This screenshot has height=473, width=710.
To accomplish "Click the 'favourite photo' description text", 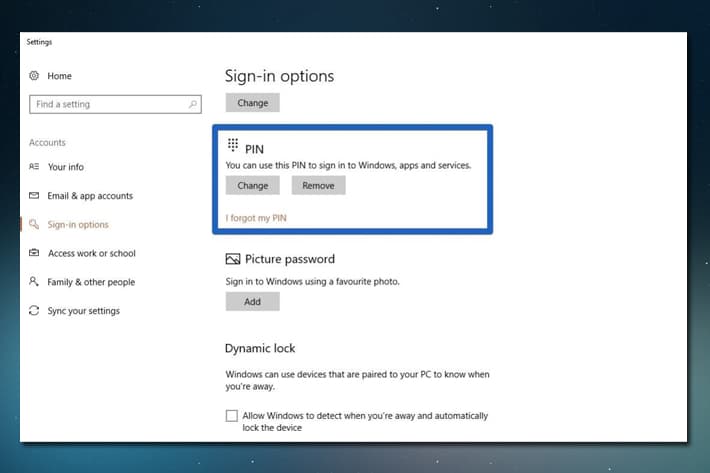I will tap(312, 281).
